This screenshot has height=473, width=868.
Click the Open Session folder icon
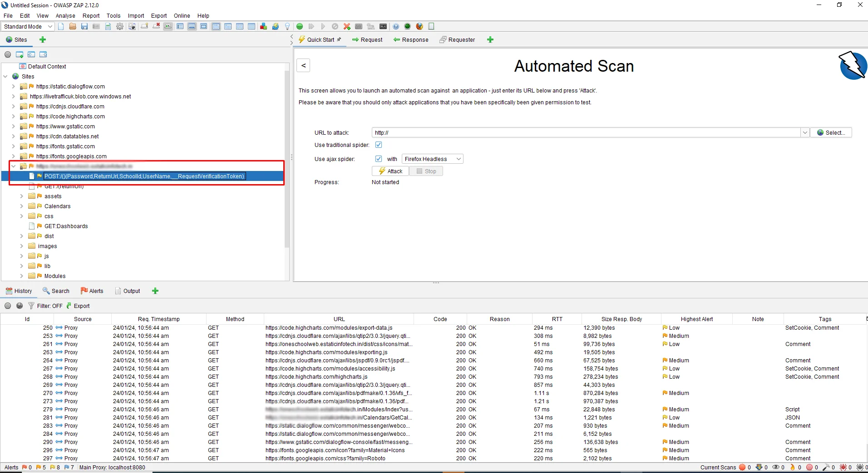tap(73, 26)
